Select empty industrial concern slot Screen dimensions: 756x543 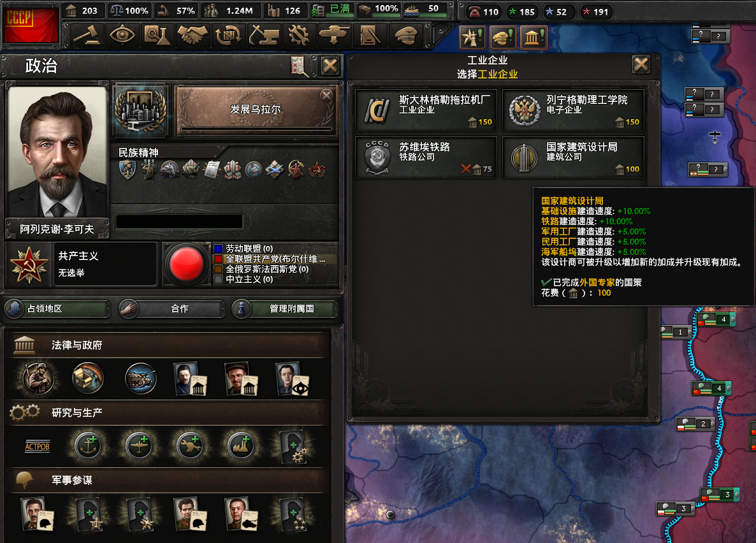240,446
